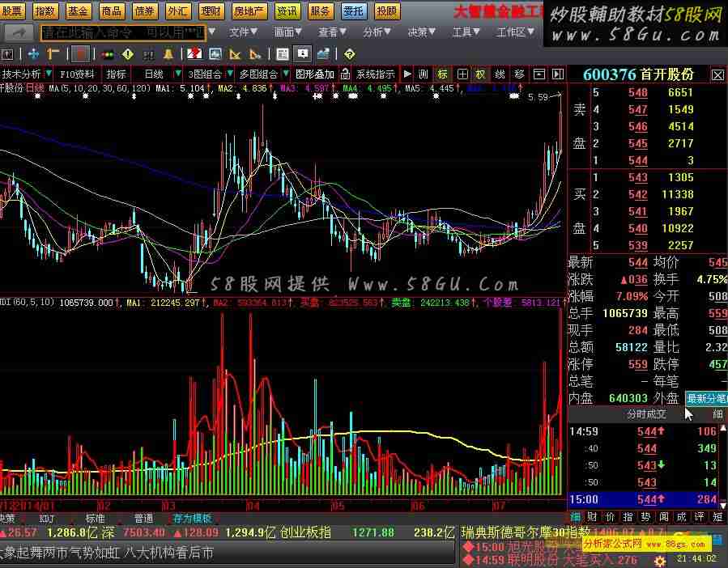Click the padlock lock icon after 图形叠加
Image resolution: width=728 pixels, height=568 pixels.
tap(345, 74)
